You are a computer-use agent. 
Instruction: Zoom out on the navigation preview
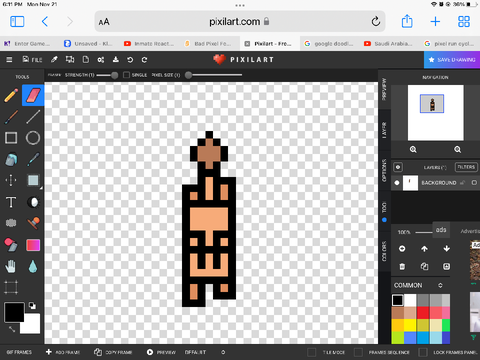pyautogui.click(x=458, y=149)
